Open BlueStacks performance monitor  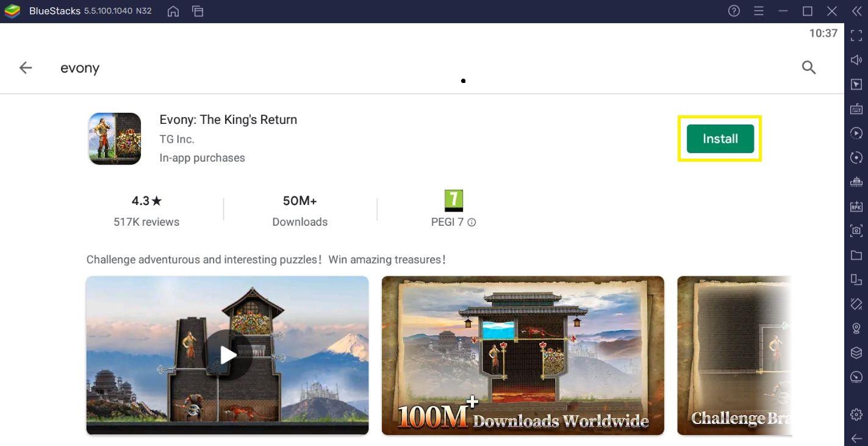(x=856, y=376)
